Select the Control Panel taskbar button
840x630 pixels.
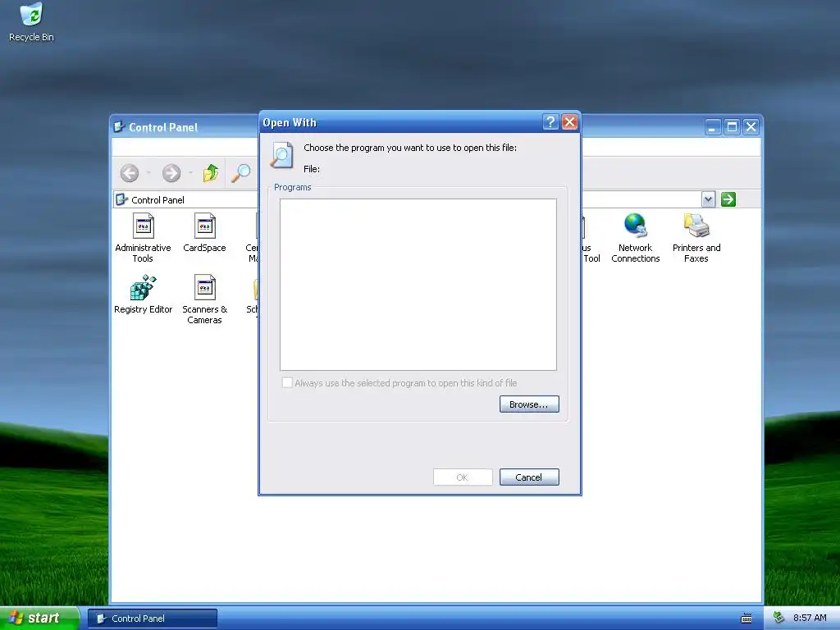[x=153, y=619]
